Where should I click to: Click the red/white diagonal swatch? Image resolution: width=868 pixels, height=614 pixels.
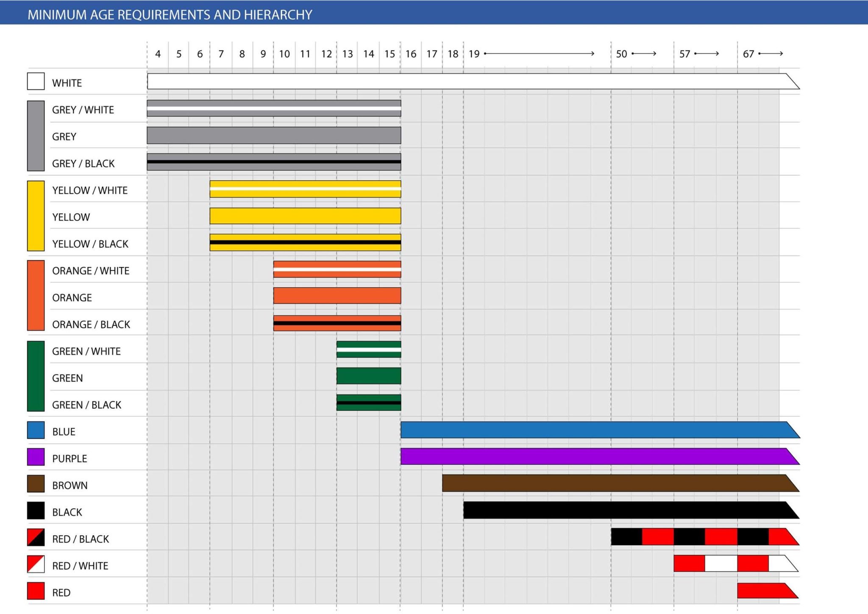(x=36, y=564)
